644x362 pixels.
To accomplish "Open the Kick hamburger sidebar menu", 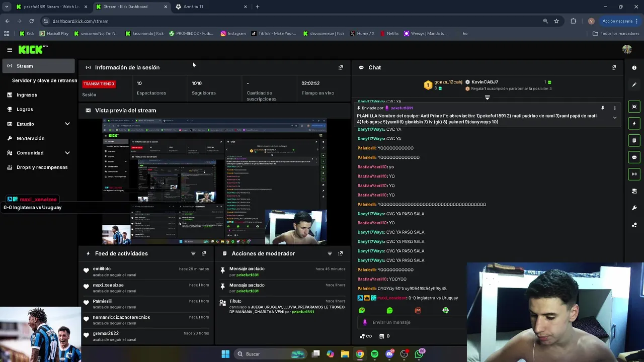I will 10,50.
